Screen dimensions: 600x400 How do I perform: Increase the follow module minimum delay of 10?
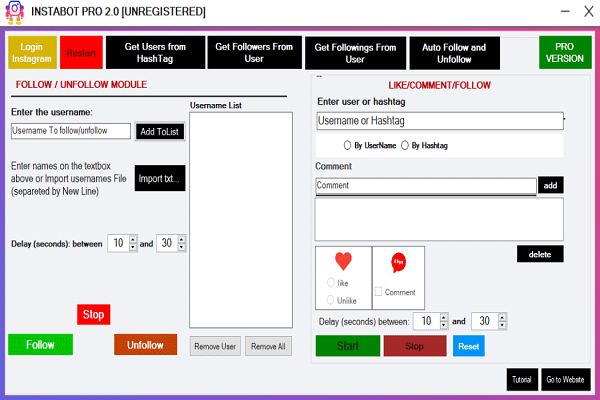133,240
